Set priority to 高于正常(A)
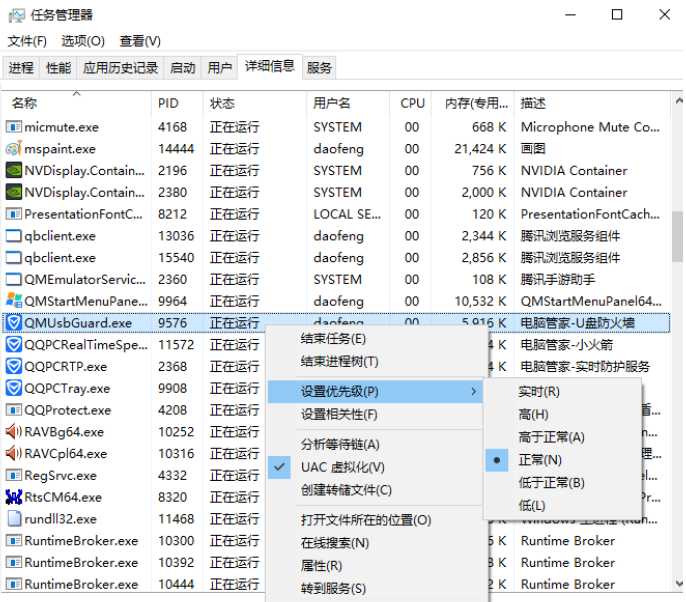Screen dimensions: 686x602 [x=563, y=437]
